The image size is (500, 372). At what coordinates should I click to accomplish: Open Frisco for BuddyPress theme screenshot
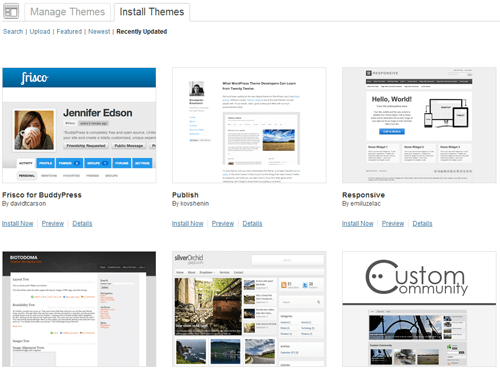coord(79,125)
